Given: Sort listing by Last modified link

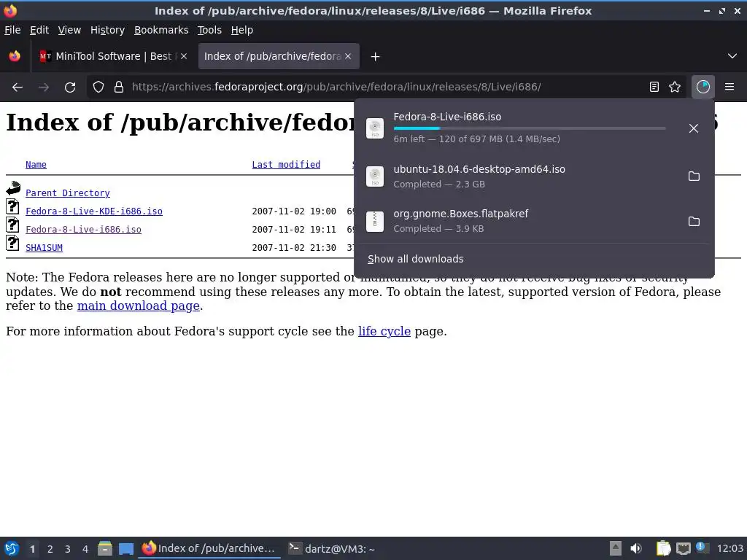Looking at the screenshot, I should coord(286,165).
